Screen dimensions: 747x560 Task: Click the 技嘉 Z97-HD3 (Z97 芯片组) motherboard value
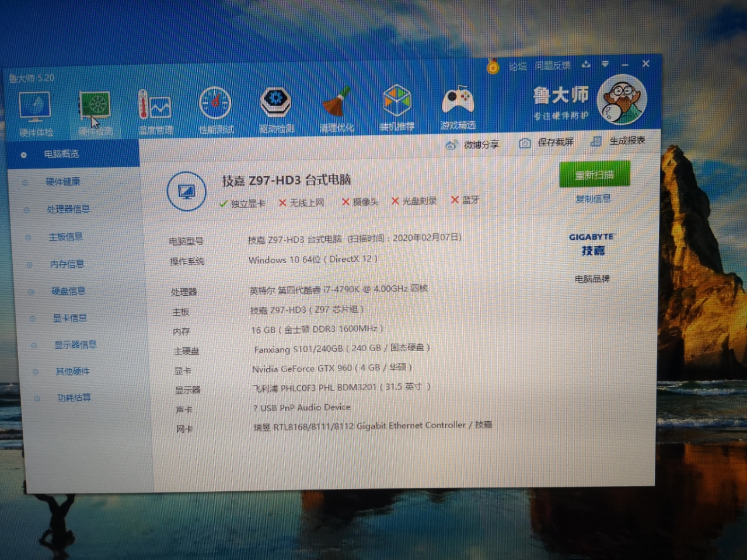coord(307,310)
